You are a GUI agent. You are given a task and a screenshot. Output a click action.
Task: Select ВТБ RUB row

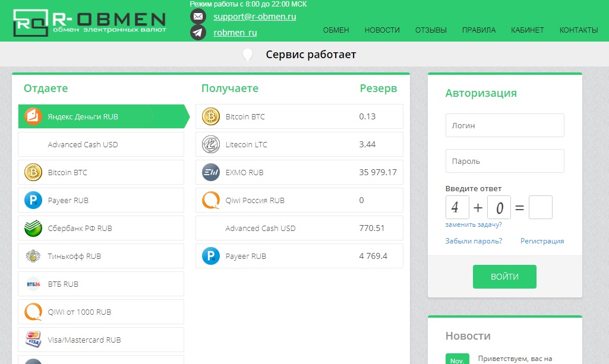click(x=101, y=284)
